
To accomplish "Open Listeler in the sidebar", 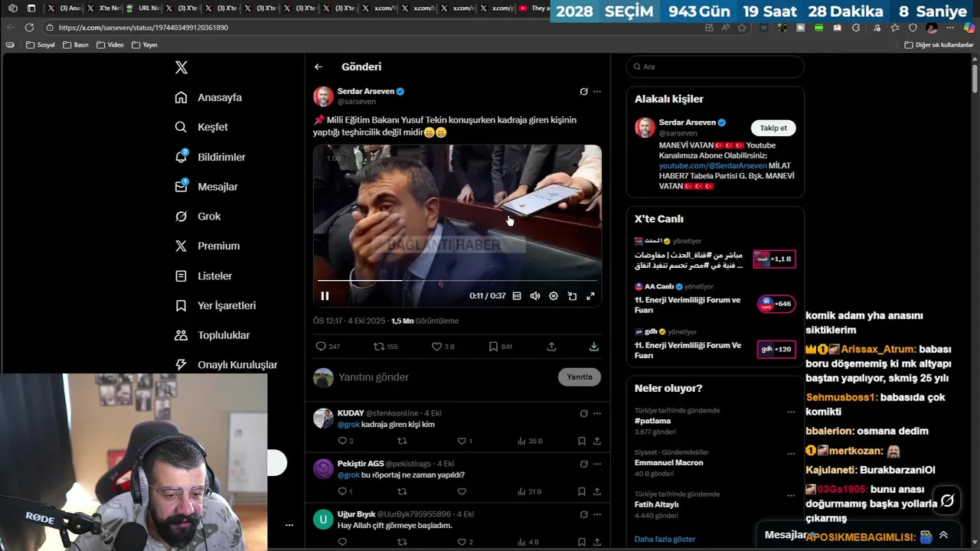I will point(203,275).
